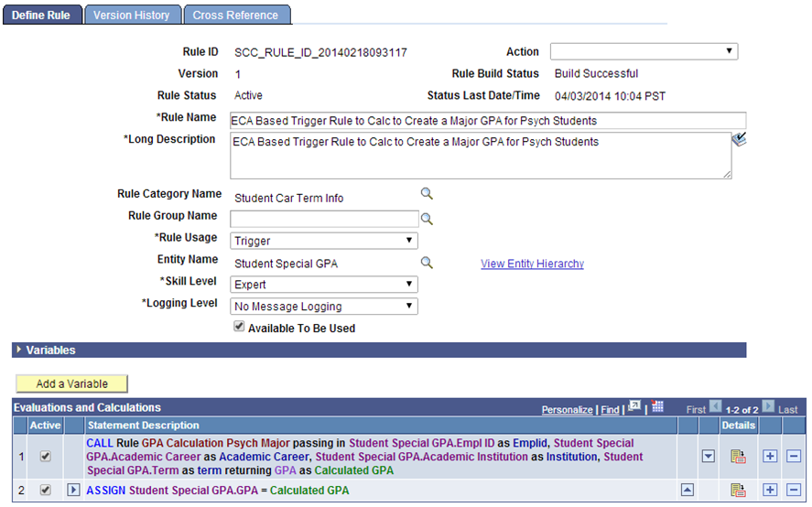This screenshot has height=507, width=812.
Task: Look up Rule Category Name with magnifier
Action: 427,194
